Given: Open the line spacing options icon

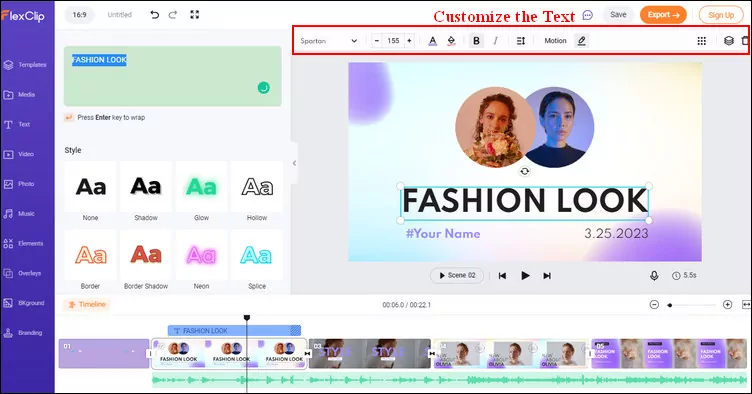Looking at the screenshot, I should click(x=521, y=41).
